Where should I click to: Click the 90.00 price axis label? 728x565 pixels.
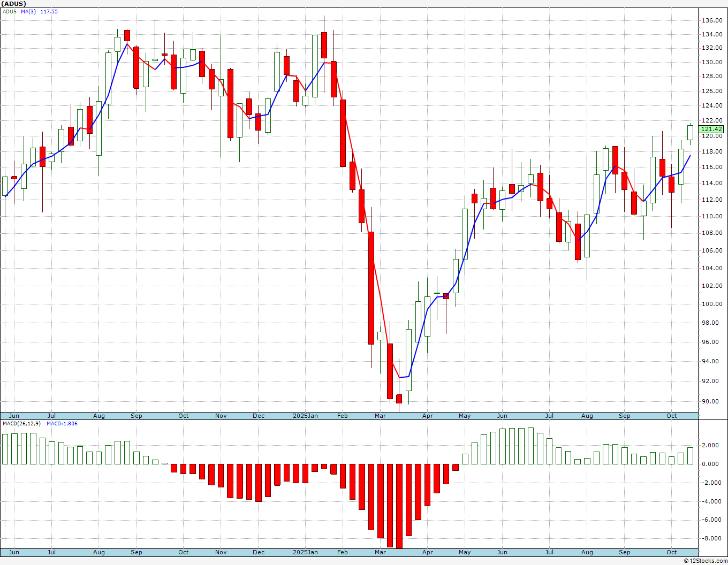(x=711, y=402)
